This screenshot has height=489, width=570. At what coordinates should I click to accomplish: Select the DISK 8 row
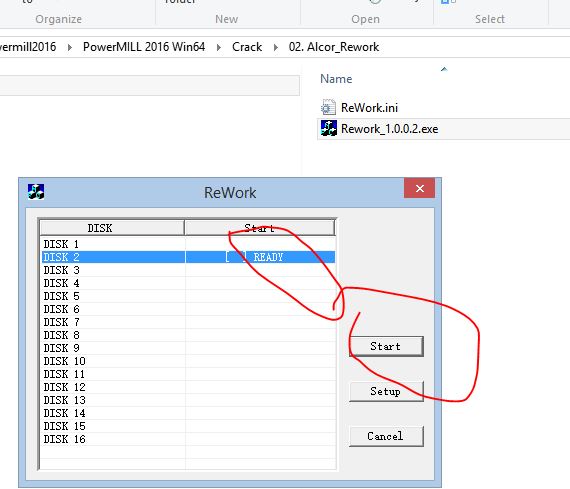coord(188,335)
